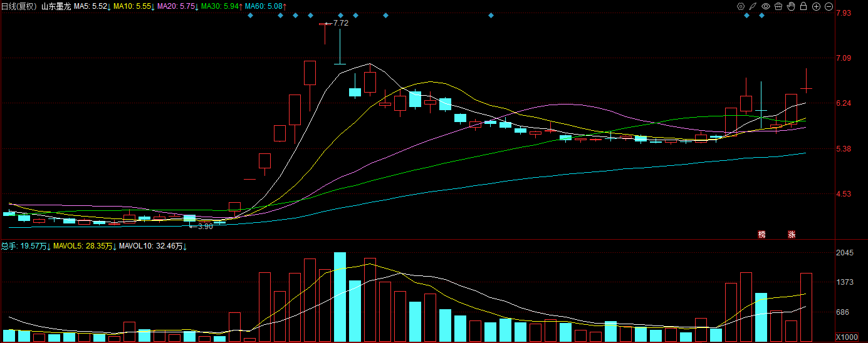This screenshot has height=343, width=868.
Task: Select the MA20: 5.75 indicator label
Action: pyautogui.click(x=177, y=6)
